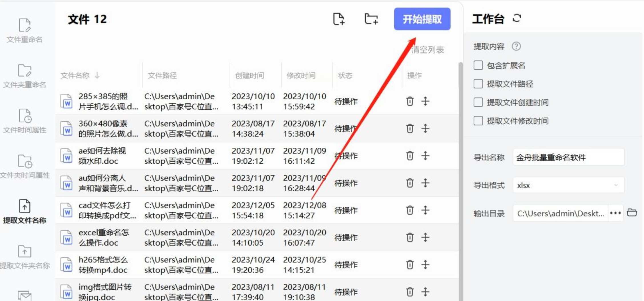Click move icon for au如何分离人声和背景音乐 row
The width and height of the screenshot is (644, 301).
[425, 183]
